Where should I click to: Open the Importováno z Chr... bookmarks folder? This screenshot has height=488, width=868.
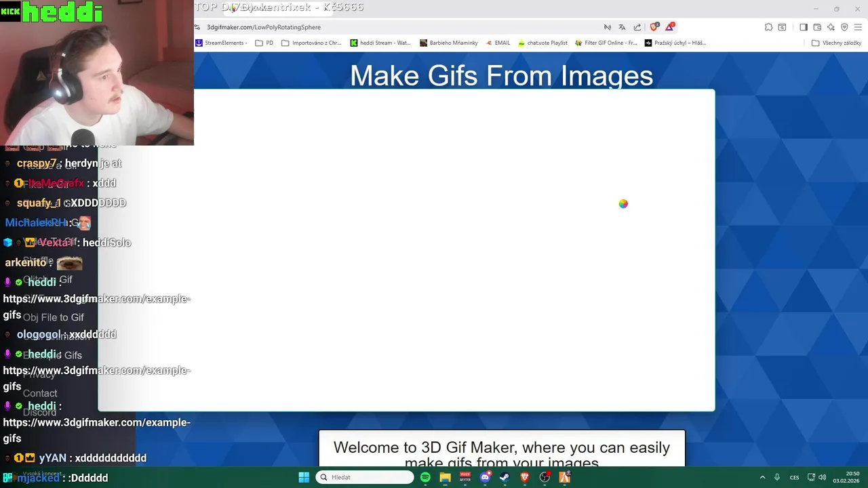coord(312,43)
